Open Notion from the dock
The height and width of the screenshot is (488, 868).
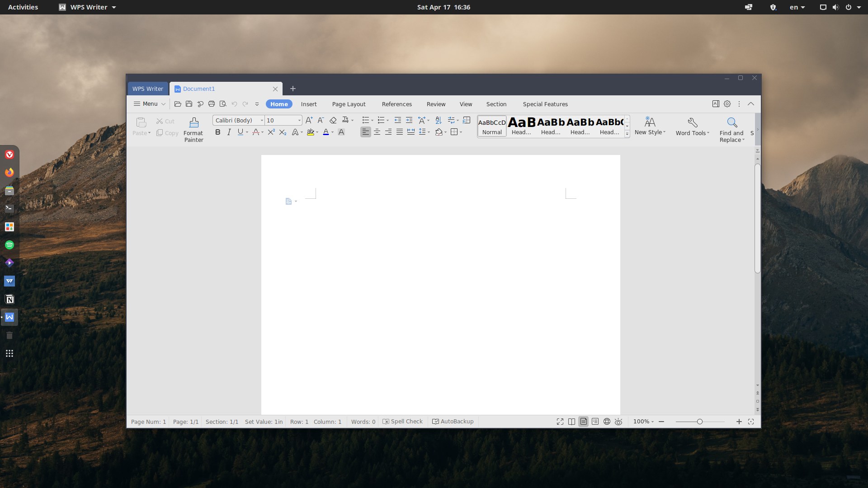click(x=9, y=299)
